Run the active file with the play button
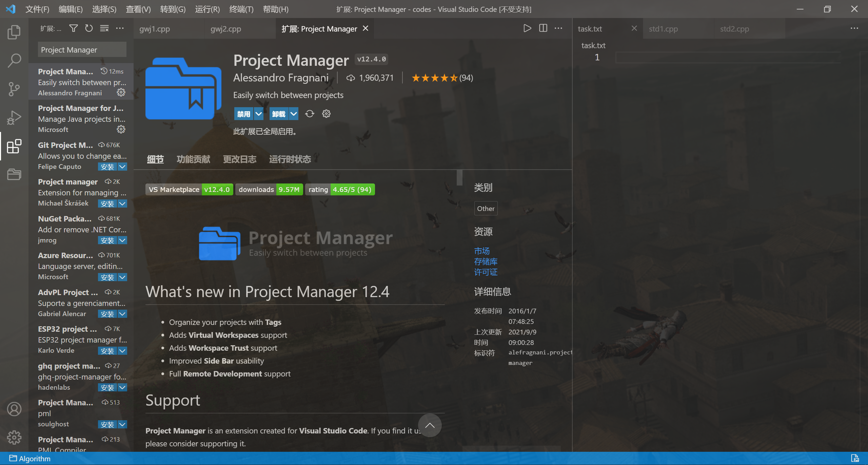This screenshot has width=868, height=465. tap(527, 28)
